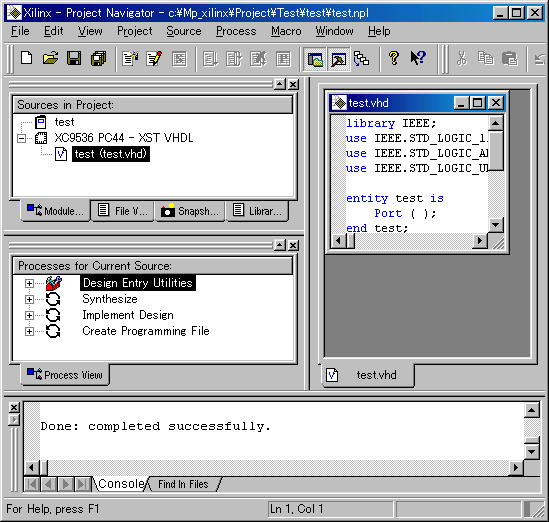Click the New file toolbar icon

click(27, 58)
